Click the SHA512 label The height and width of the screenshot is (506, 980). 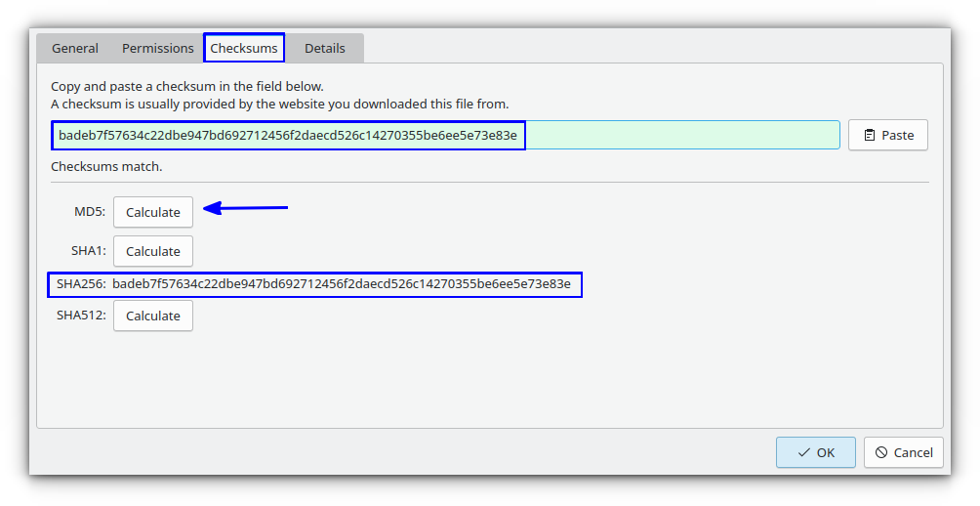(x=80, y=316)
